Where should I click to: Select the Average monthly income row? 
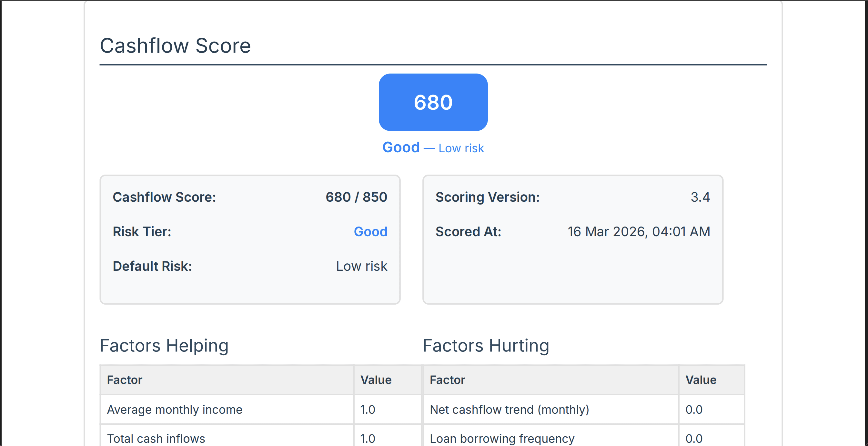click(x=175, y=410)
